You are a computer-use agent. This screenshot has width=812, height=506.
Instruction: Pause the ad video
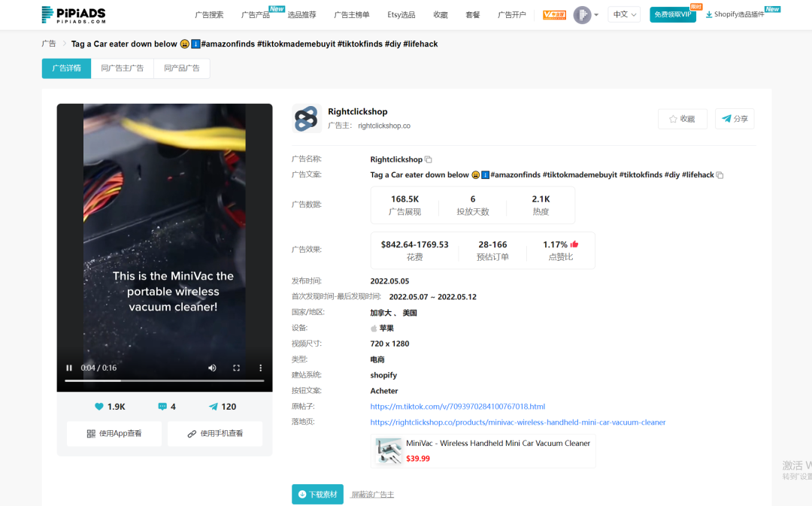[x=69, y=368]
